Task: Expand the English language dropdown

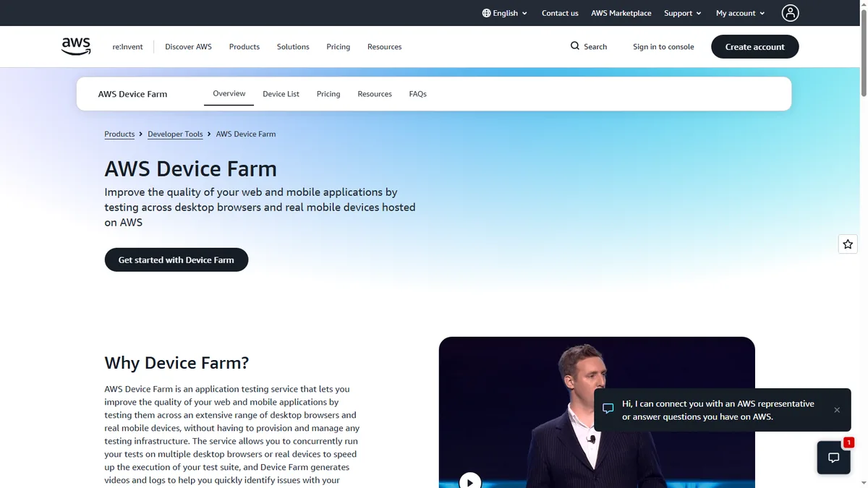Action: [505, 13]
